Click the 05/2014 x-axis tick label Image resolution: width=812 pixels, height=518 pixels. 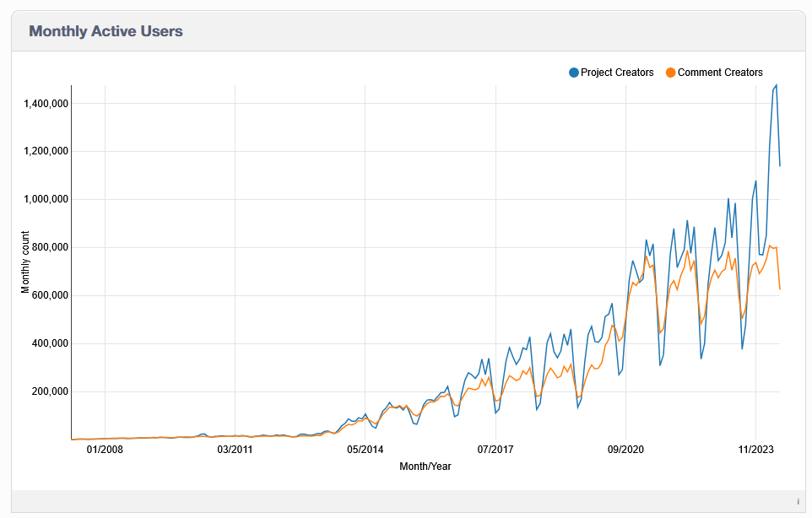[365, 450]
